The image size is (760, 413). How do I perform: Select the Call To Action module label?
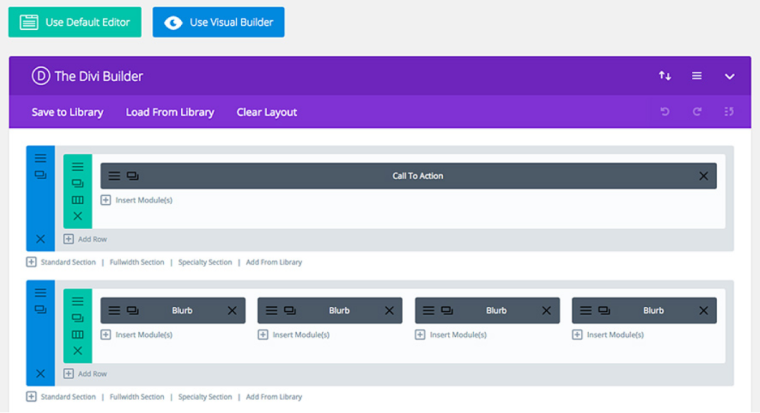point(417,176)
